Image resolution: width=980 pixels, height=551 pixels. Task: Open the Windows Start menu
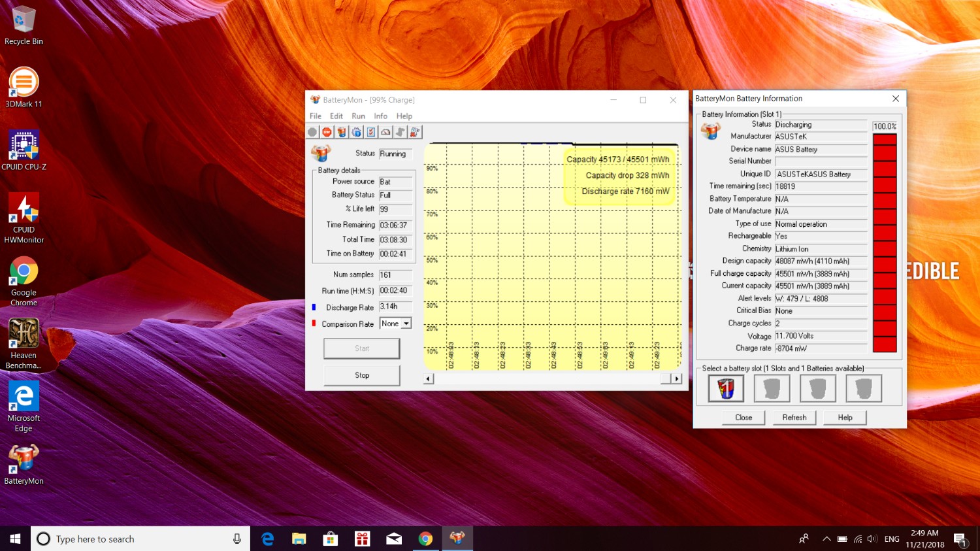pos(15,539)
